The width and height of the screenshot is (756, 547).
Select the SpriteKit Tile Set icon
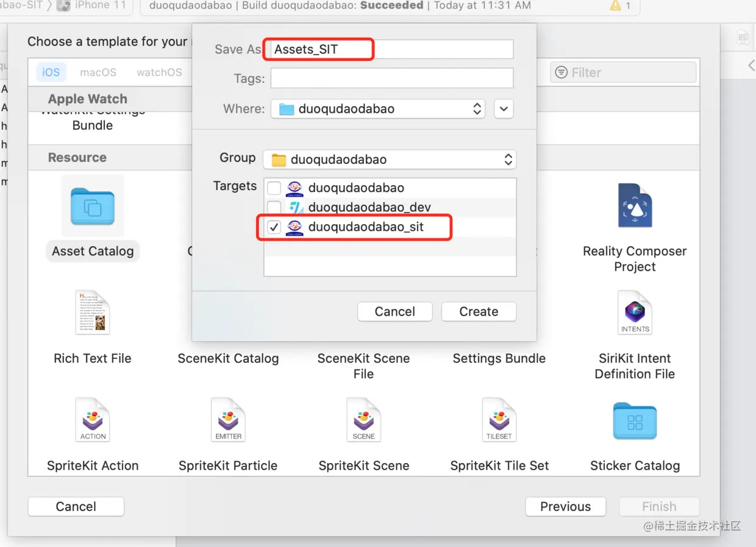[499, 420]
